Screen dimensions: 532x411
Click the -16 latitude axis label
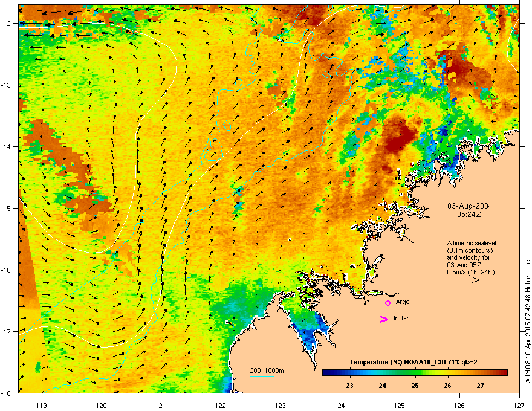click(6, 270)
